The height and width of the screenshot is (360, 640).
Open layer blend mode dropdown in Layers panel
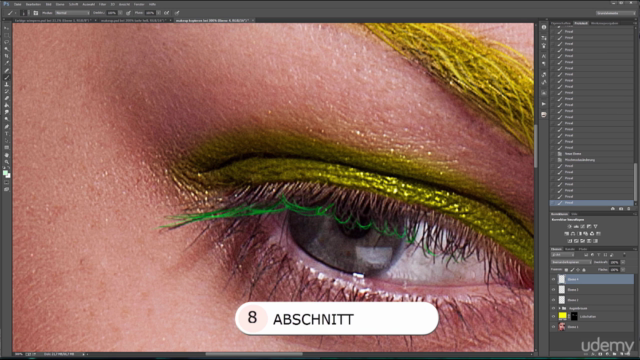[x=571, y=262]
